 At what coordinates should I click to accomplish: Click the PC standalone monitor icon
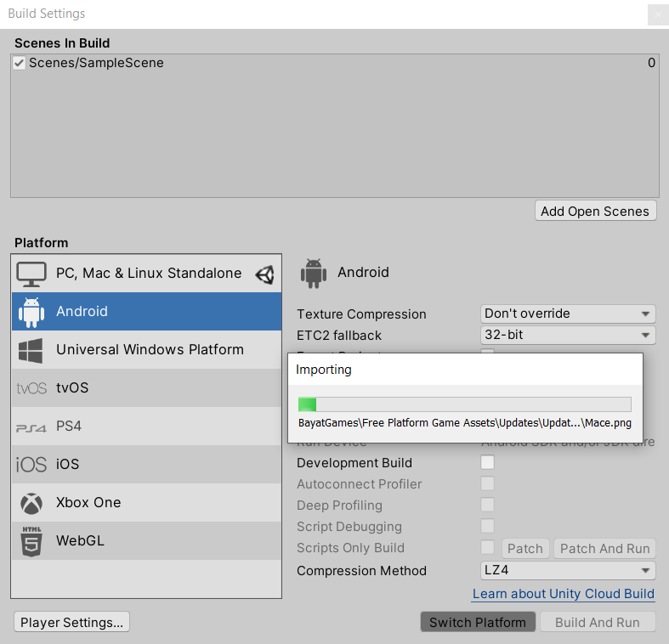click(x=31, y=274)
